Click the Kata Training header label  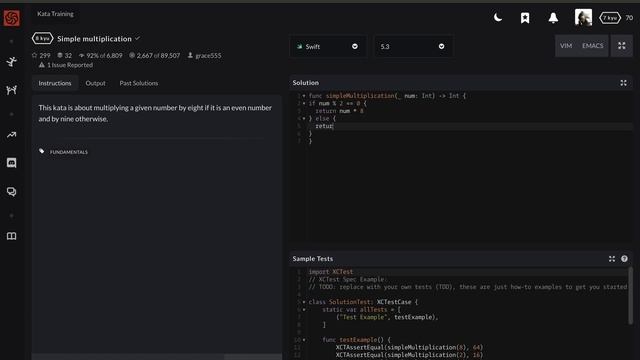pyautogui.click(x=56, y=14)
